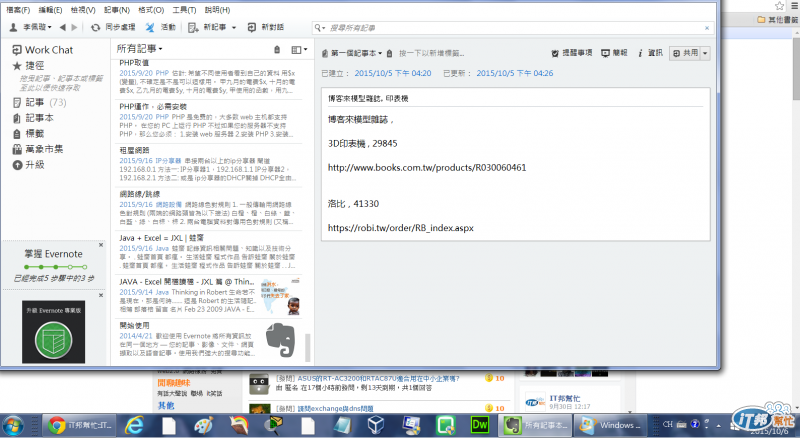Open the JAVA - Excel 開箱讀檔 note
The height and width of the screenshot is (438, 800).
[x=208, y=296]
